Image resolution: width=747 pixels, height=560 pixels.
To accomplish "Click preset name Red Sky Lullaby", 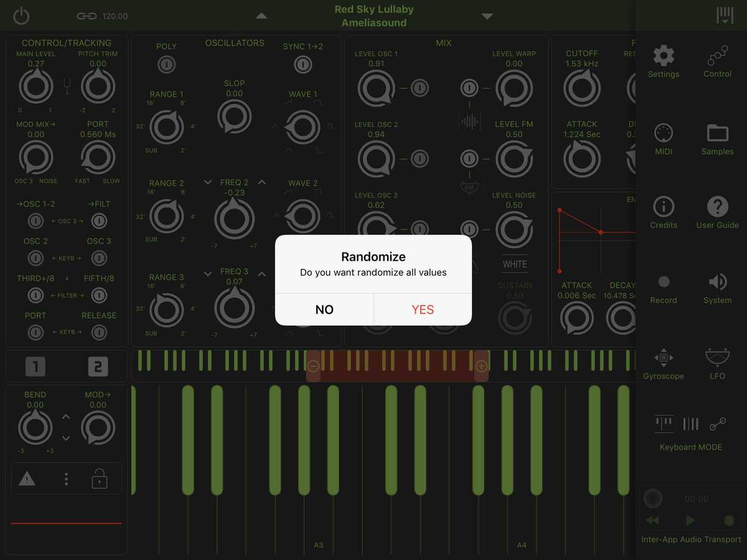I will (374, 9).
